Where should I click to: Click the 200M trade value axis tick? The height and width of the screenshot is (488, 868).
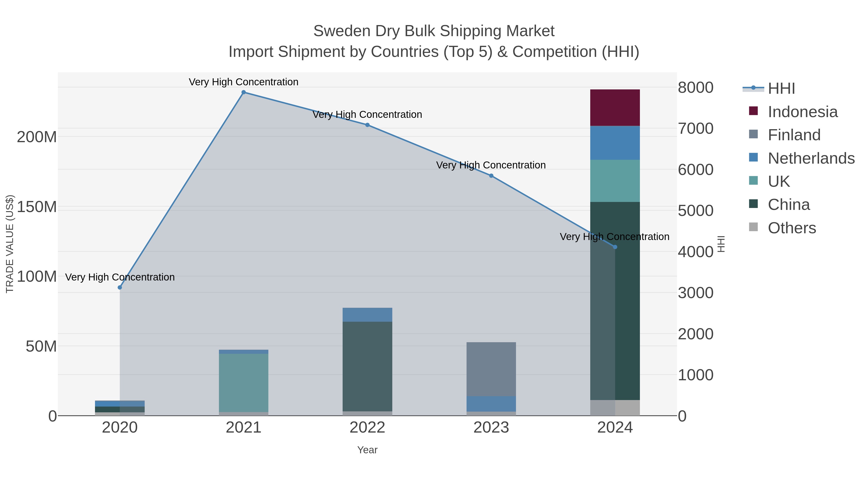pyautogui.click(x=37, y=137)
